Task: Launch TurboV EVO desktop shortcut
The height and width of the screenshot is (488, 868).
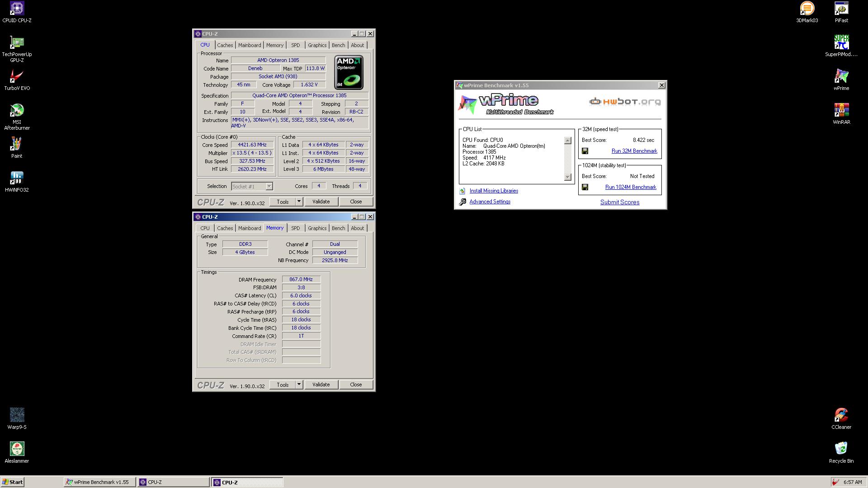Action: [17, 80]
